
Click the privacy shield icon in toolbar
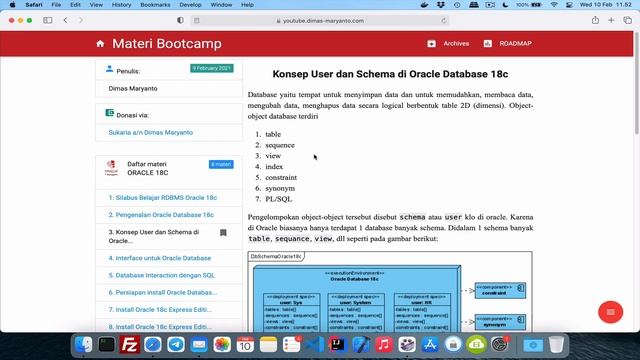[x=180, y=20]
